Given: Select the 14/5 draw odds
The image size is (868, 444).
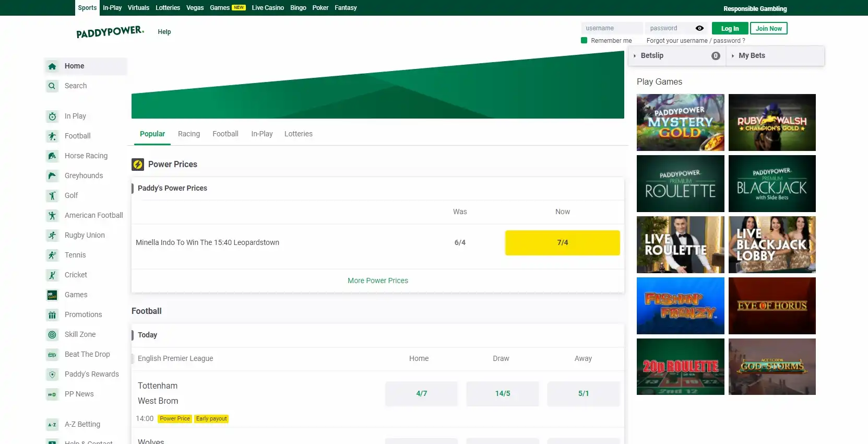Looking at the screenshot, I should pyautogui.click(x=503, y=394).
